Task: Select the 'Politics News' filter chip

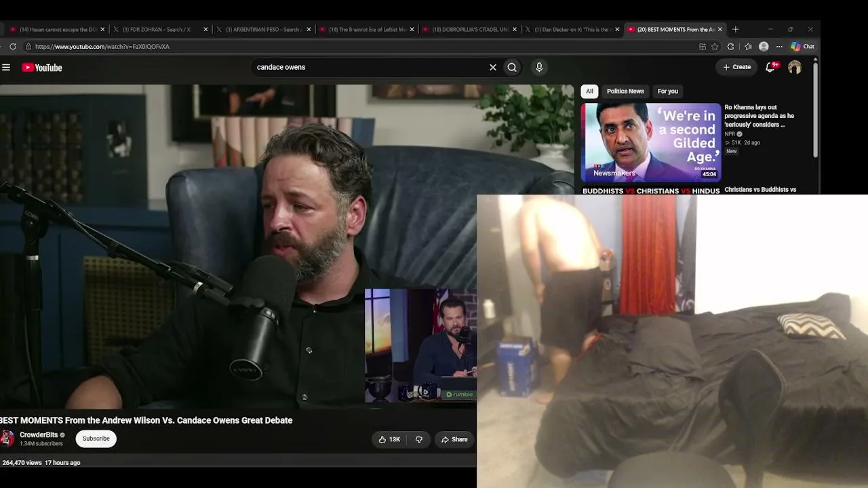Action: click(x=625, y=91)
